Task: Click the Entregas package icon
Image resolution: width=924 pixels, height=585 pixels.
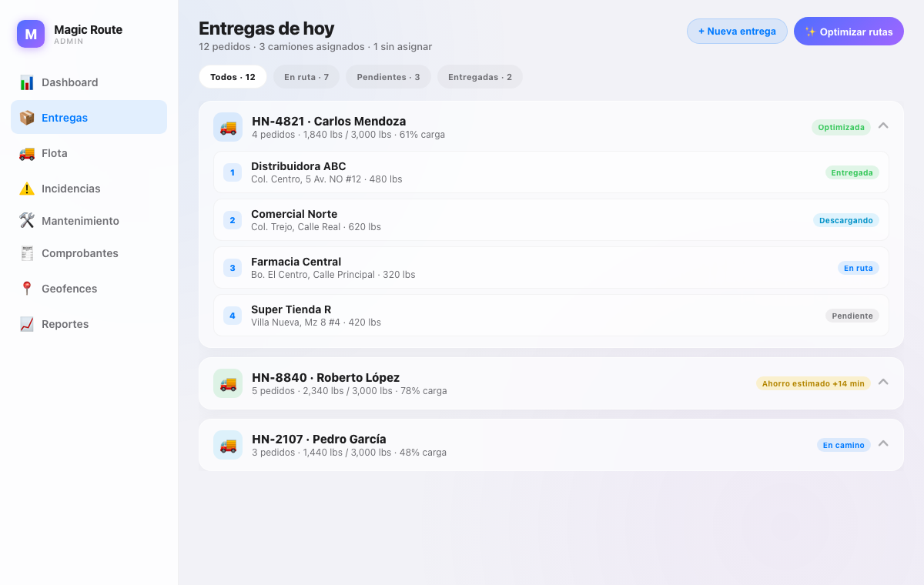Action: 27,118
